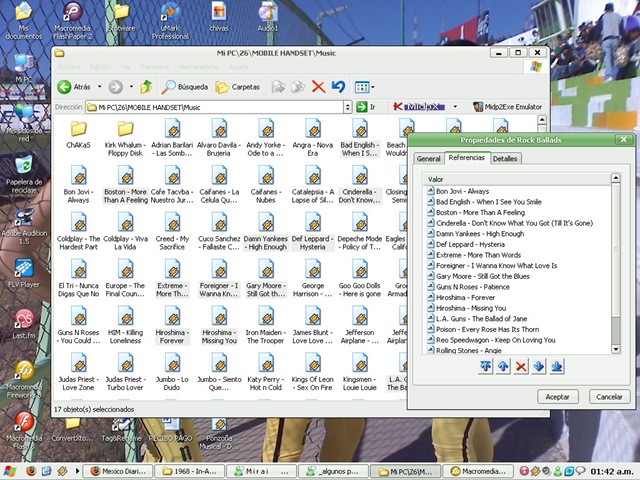Open the Atrás history dropdown arrow
Viewport: 640px width, 480px height.
pos(99,87)
